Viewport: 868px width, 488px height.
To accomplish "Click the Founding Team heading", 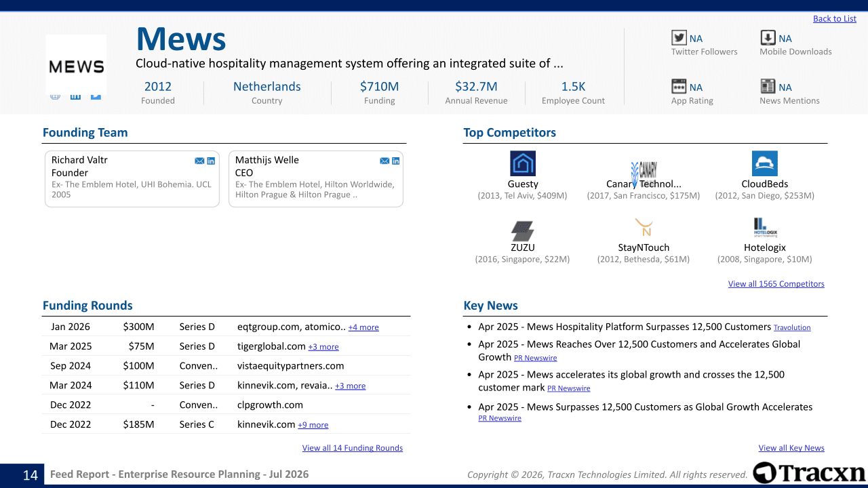I will click(85, 133).
